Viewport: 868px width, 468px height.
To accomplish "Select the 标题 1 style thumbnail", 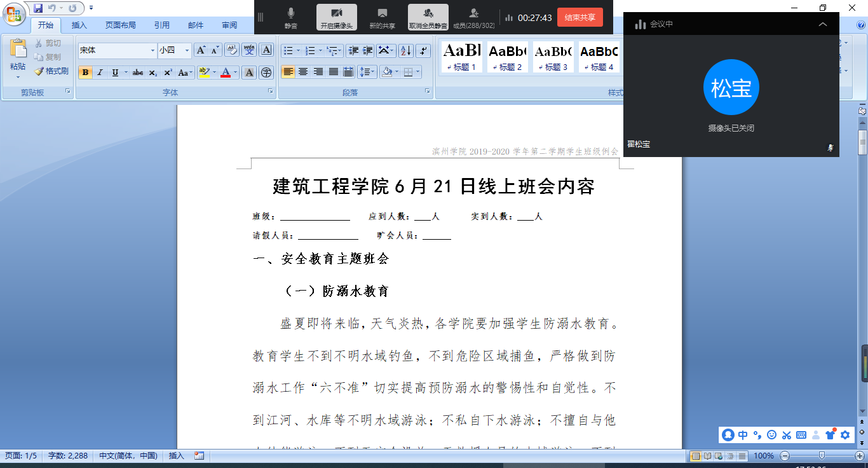I will coord(462,57).
